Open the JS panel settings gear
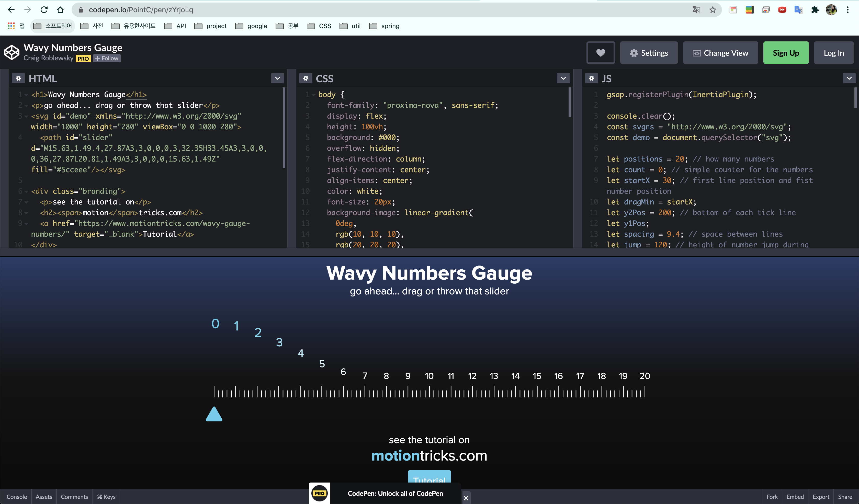The width and height of the screenshot is (859, 504). point(591,78)
